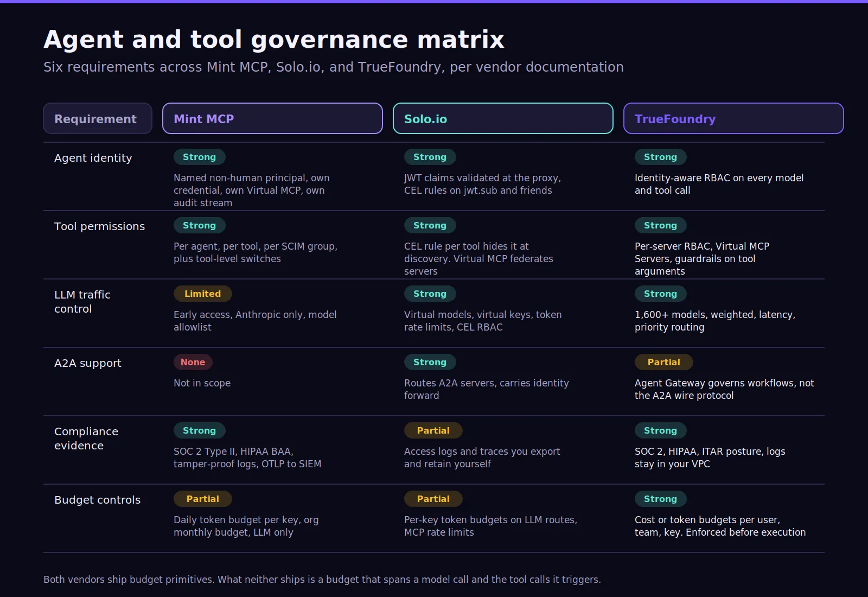This screenshot has width=868, height=597.
Task: Select the Requirement column header
Action: 98,118
